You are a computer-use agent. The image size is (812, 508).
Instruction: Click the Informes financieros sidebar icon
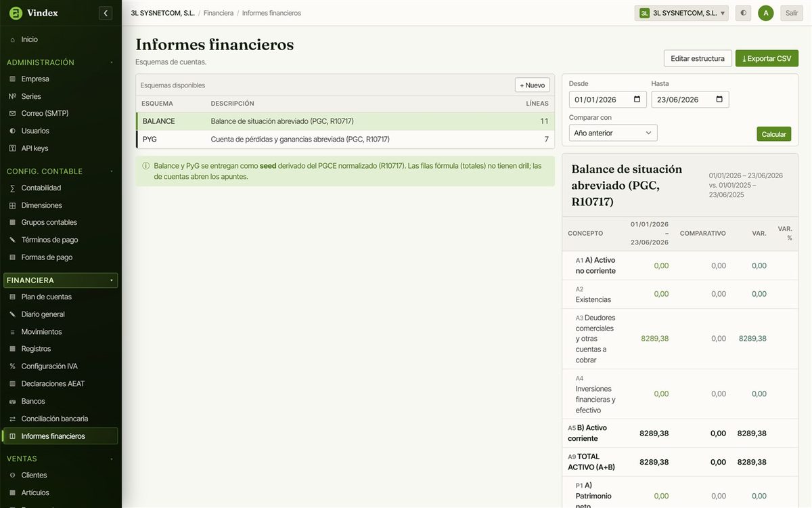tap(12, 436)
